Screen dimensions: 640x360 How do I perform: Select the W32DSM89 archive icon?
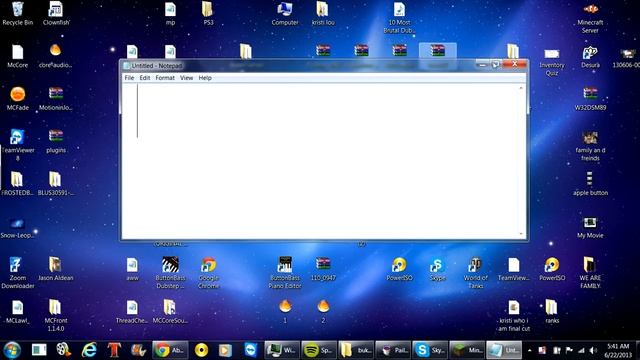tap(590, 99)
